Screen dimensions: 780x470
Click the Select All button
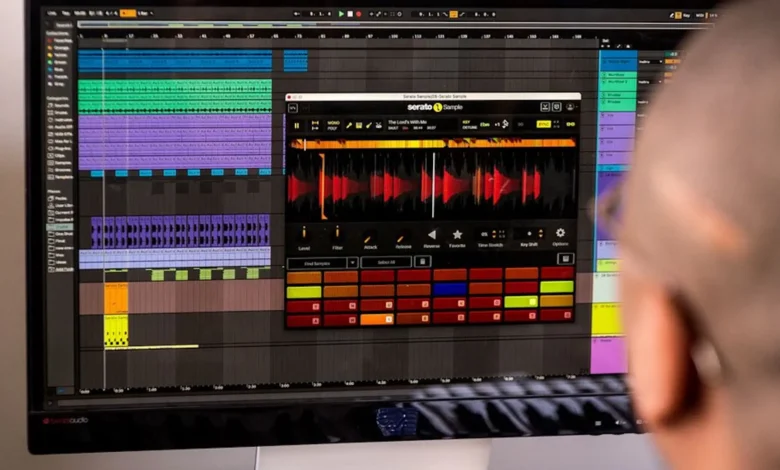tap(387, 262)
